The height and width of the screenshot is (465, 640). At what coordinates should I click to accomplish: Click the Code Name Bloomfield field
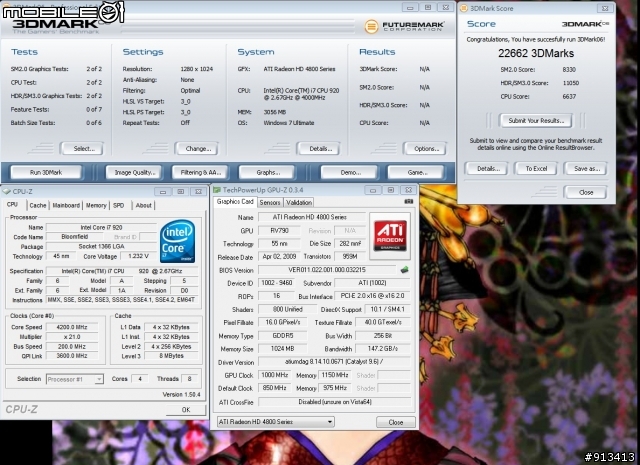pos(74,237)
